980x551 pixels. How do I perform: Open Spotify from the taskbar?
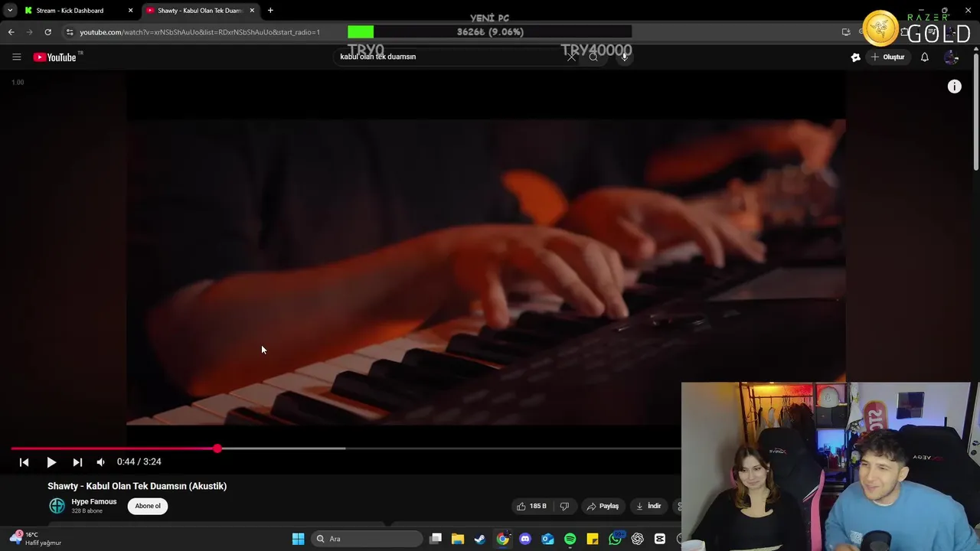point(570,539)
